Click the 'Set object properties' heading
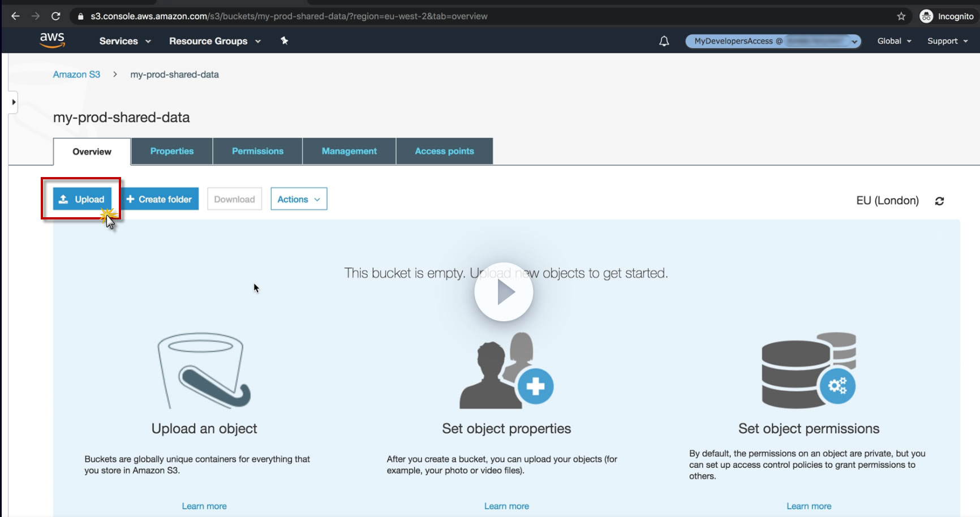The image size is (980, 517). coord(506,429)
